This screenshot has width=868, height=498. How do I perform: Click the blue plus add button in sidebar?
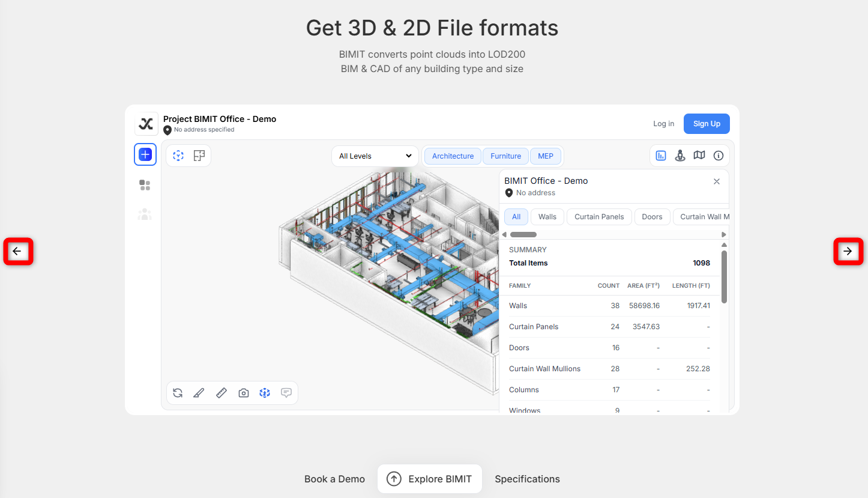145,154
